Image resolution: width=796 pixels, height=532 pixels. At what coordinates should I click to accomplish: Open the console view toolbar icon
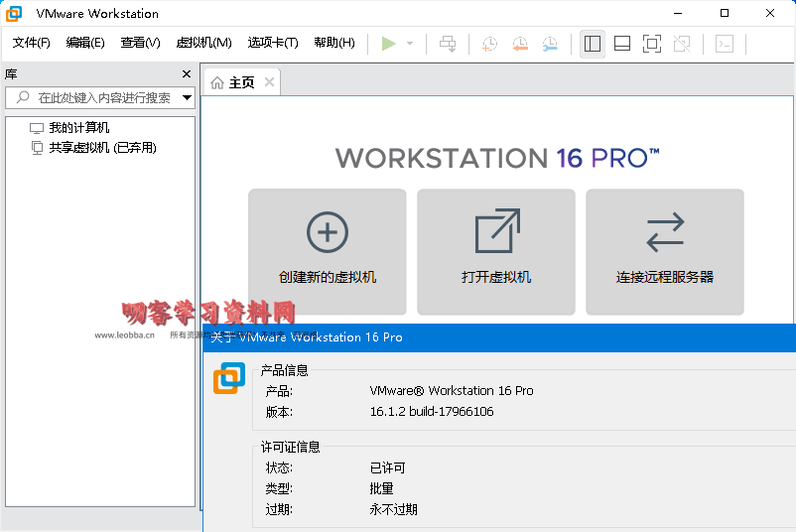[725, 44]
